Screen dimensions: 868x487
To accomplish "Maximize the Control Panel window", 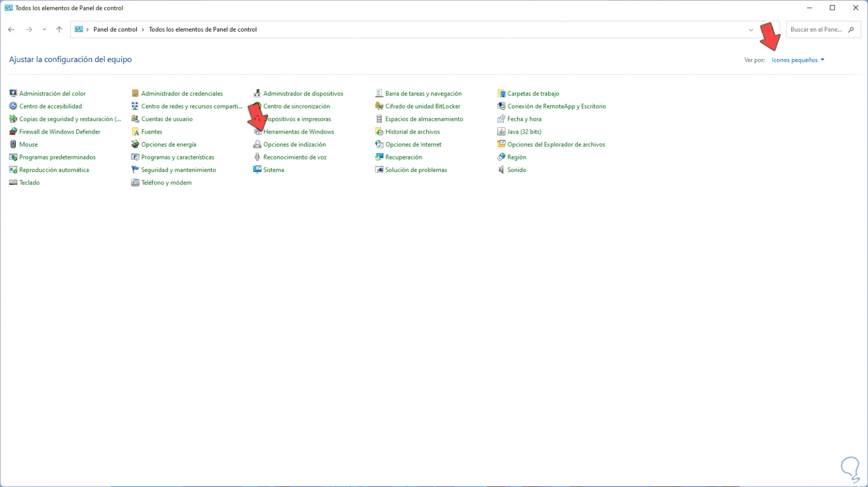I will click(x=832, y=8).
